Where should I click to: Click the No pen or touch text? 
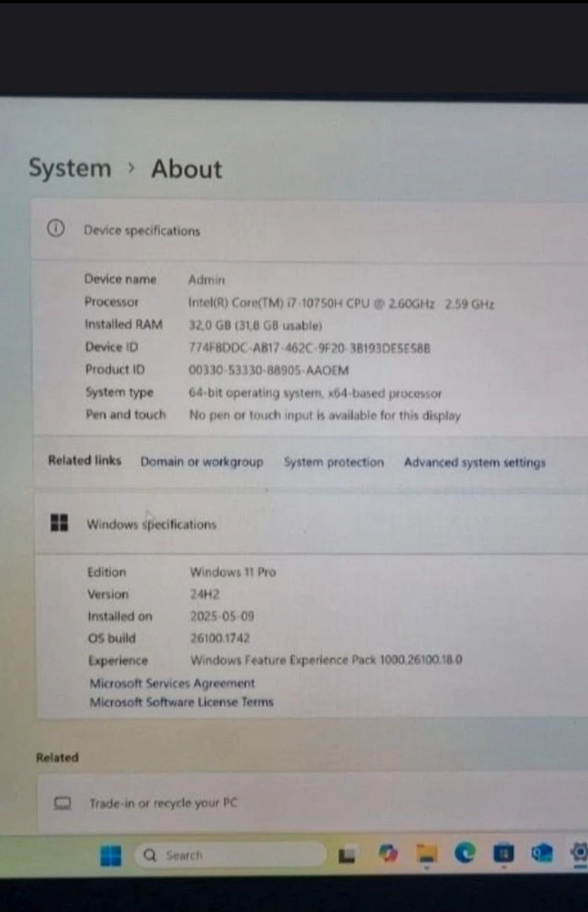325,415
